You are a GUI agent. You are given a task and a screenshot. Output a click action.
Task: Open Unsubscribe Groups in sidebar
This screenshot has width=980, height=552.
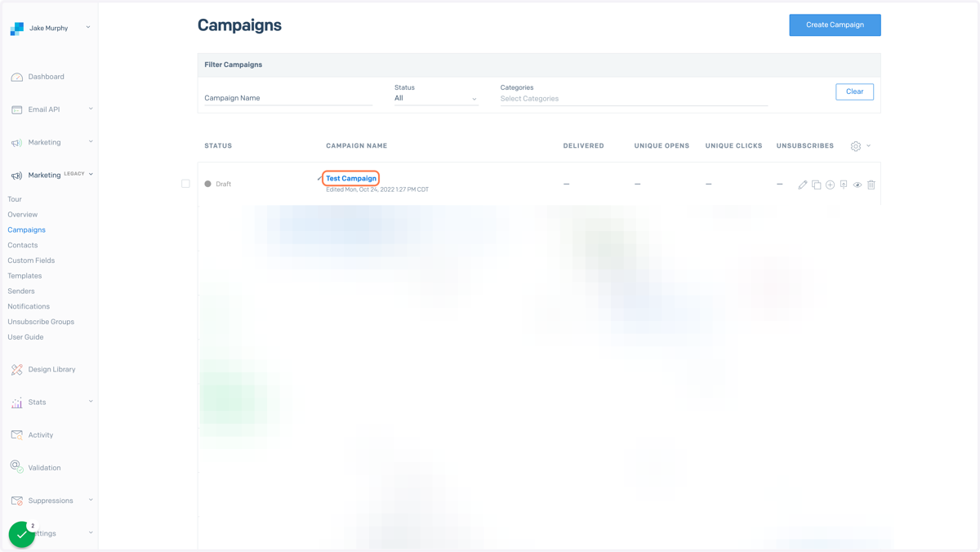(x=41, y=322)
